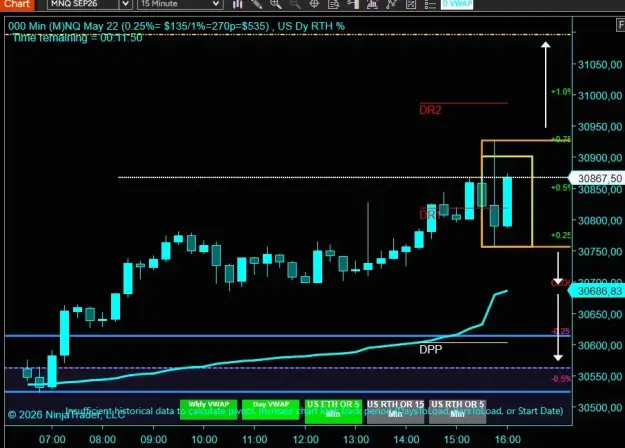625x448 pixels.
Task: Open the Strategies icon
Action: point(391,4)
